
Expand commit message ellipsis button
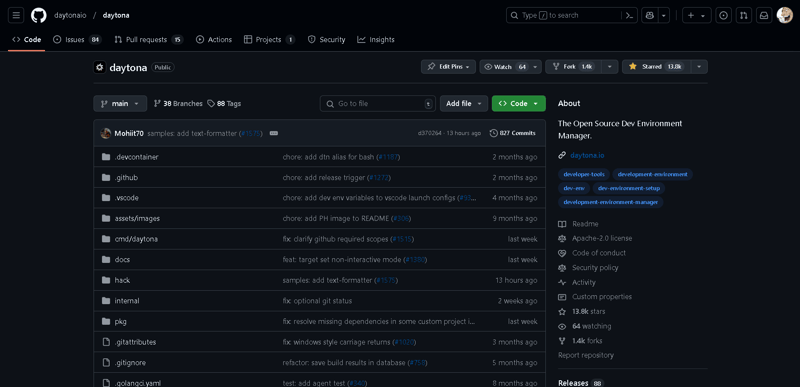[x=274, y=133]
